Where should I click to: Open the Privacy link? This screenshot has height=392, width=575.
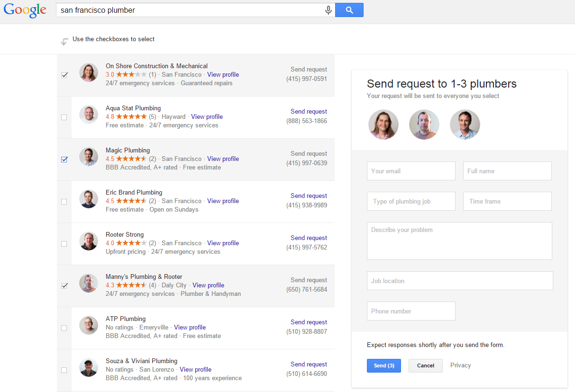[460, 365]
